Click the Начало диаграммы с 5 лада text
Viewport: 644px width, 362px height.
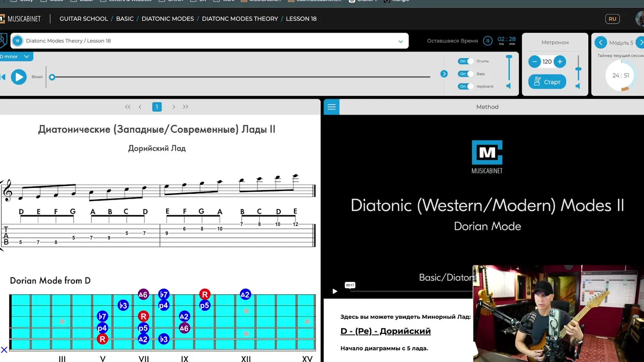[x=384, y=348]
